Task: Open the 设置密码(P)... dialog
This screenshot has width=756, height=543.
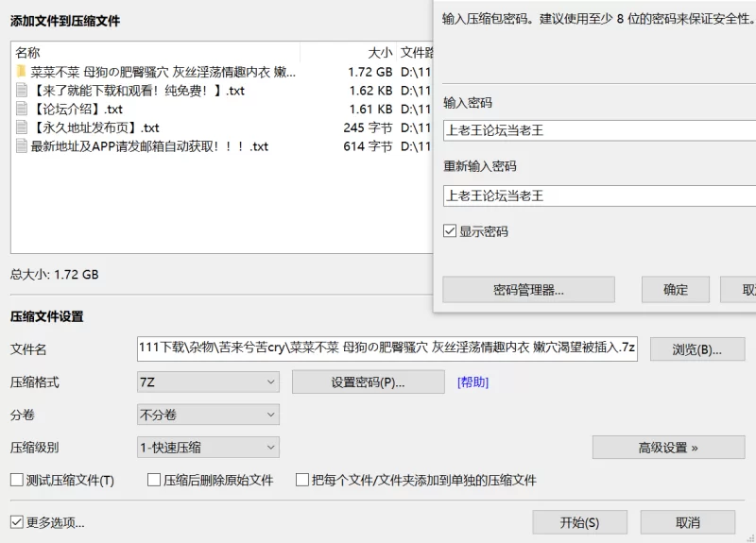Action: [369, 382]
